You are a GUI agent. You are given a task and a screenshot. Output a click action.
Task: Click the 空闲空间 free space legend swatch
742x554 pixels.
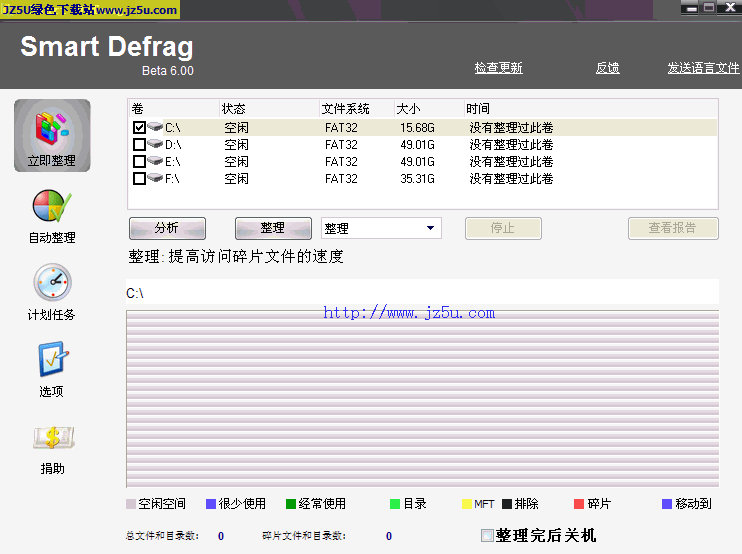[131, 504]
